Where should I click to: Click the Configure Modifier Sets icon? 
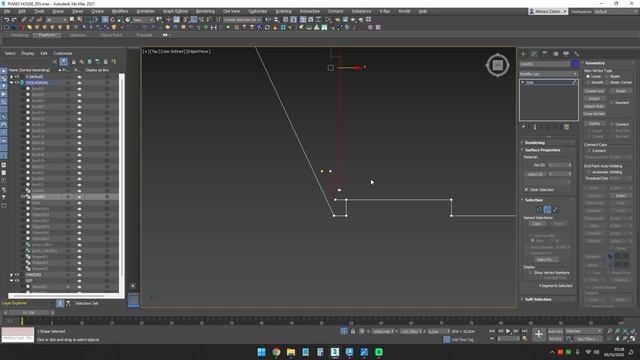click(567, 127)
